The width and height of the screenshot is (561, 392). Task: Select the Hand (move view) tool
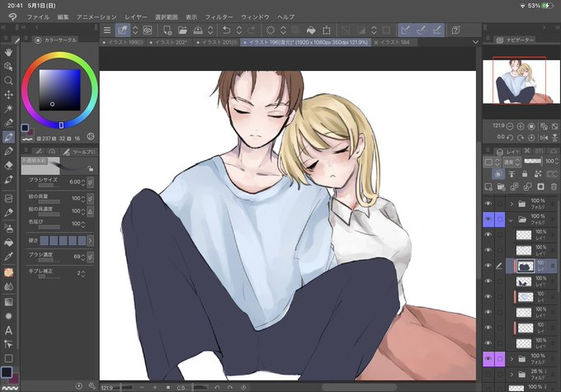coord(8,52)
